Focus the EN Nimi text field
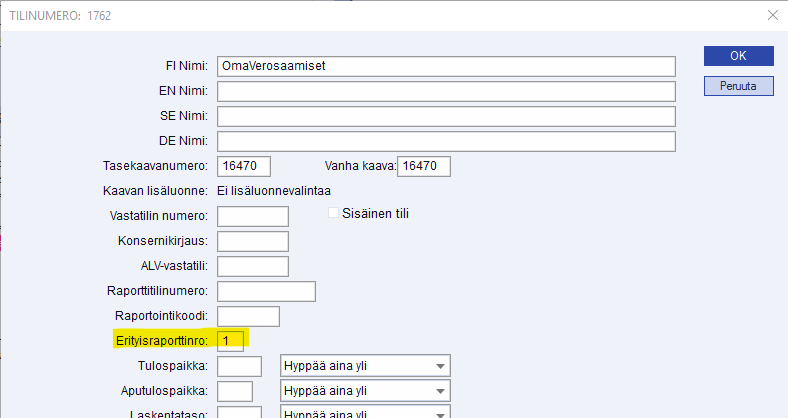 click(447, 91)
